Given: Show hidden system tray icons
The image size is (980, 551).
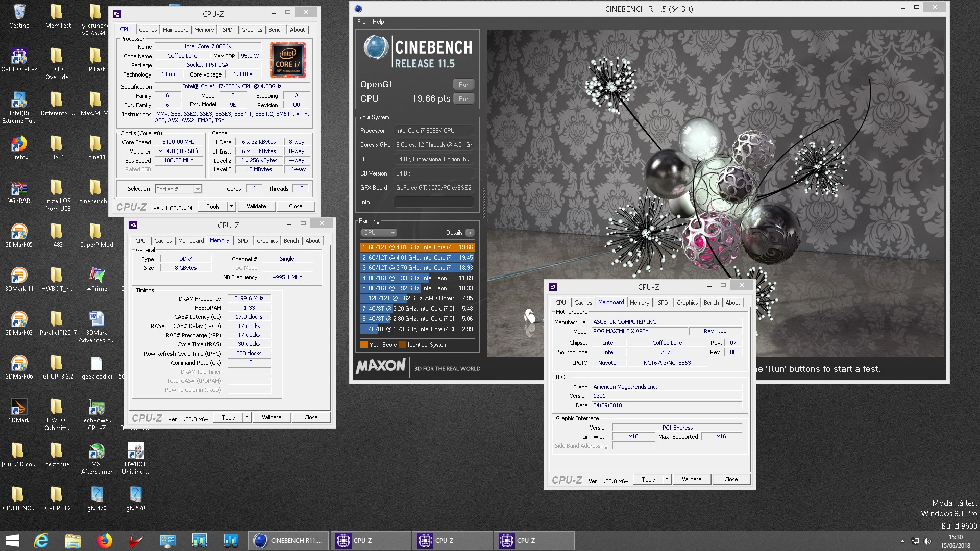Looking at the screenshot, I should coord(902,541).
